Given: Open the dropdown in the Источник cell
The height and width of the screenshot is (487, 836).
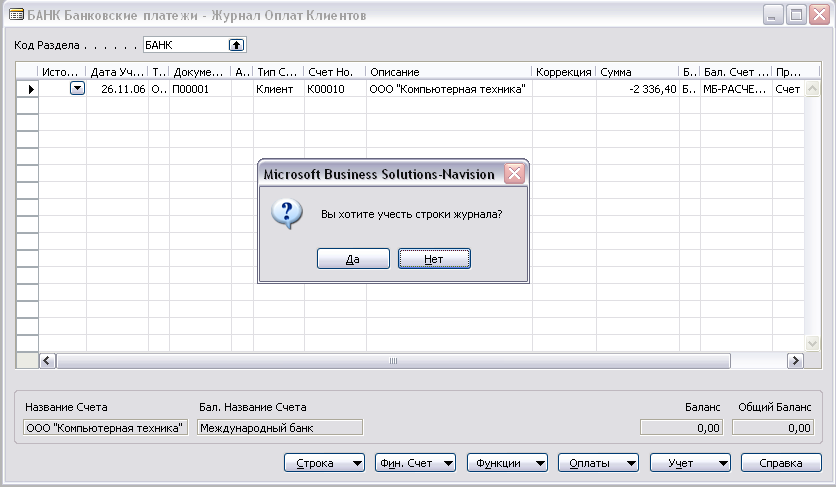Looking at the screenshot, I should [x=77, y=89].
